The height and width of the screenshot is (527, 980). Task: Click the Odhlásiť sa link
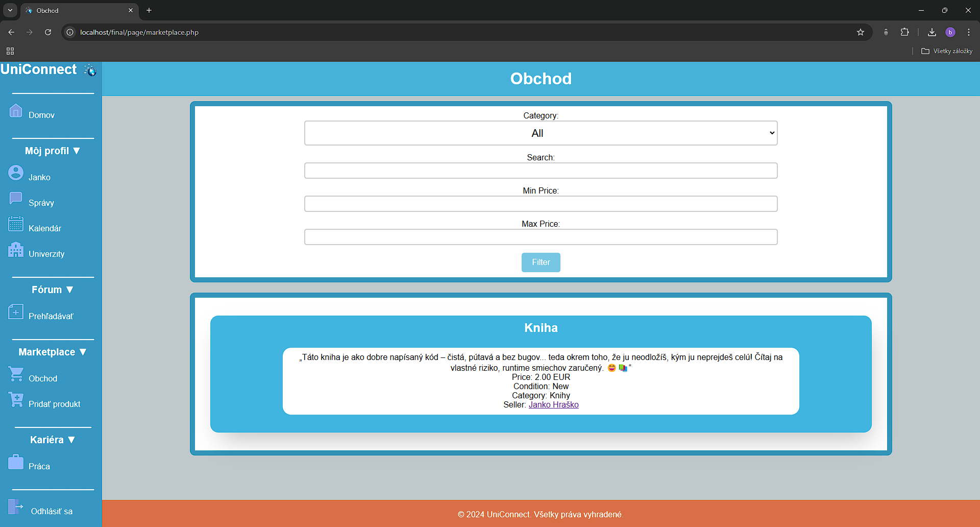pos(52,512)
